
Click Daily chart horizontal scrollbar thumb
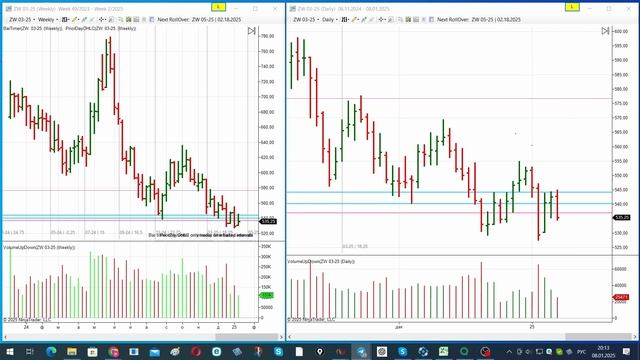[598, 337]
